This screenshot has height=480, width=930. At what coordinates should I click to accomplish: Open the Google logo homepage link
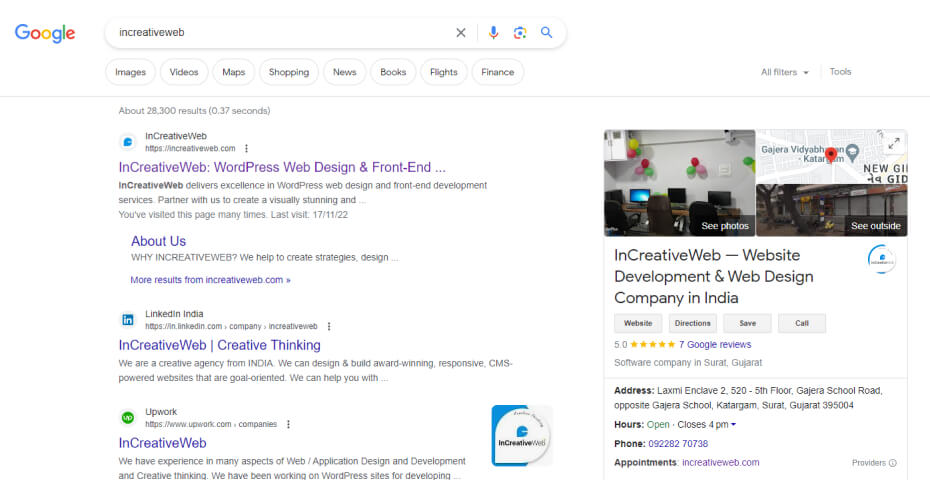coord(45,33)
